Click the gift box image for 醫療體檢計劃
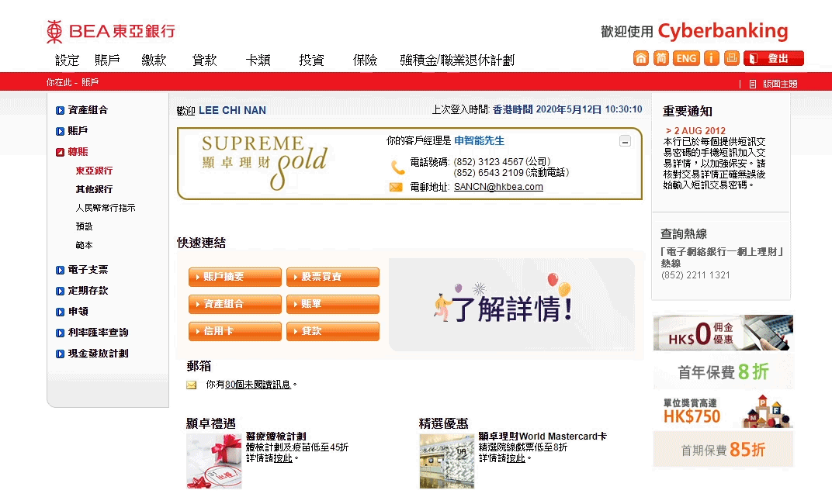This screenshot has height=504, width=832. pos(214,461)
